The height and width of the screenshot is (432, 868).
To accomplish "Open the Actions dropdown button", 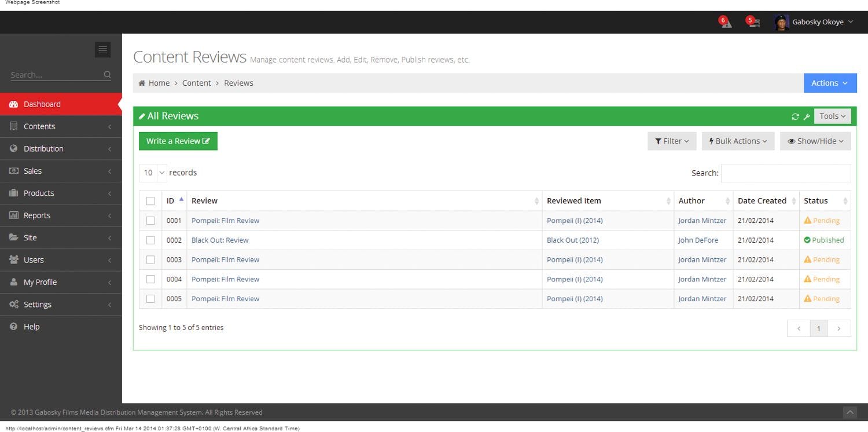I will (830, 83).
